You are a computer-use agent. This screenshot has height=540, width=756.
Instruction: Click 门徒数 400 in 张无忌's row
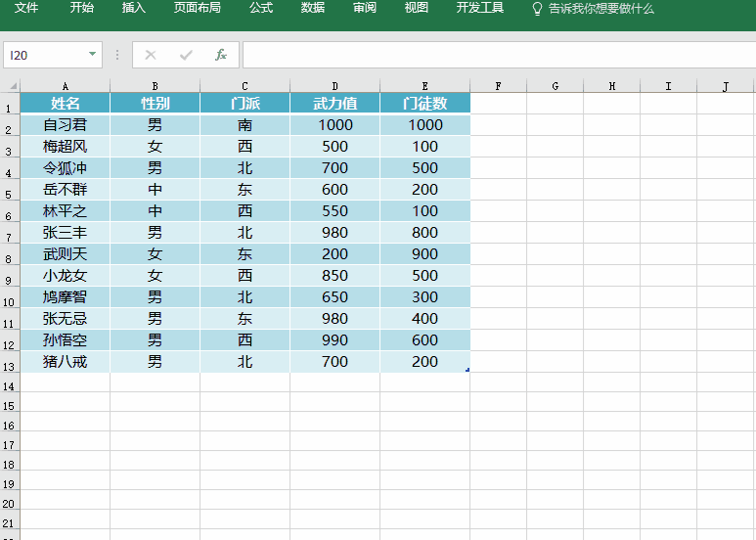coord(424,319)
